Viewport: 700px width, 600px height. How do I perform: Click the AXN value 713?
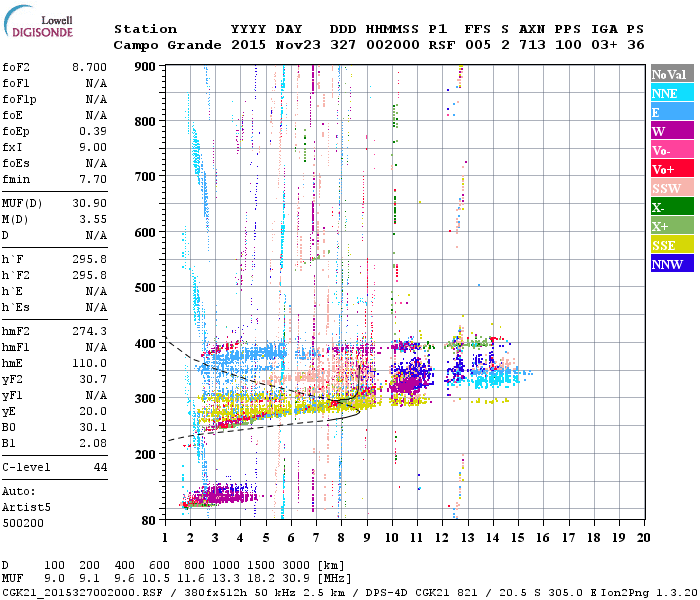click(532, 45)
